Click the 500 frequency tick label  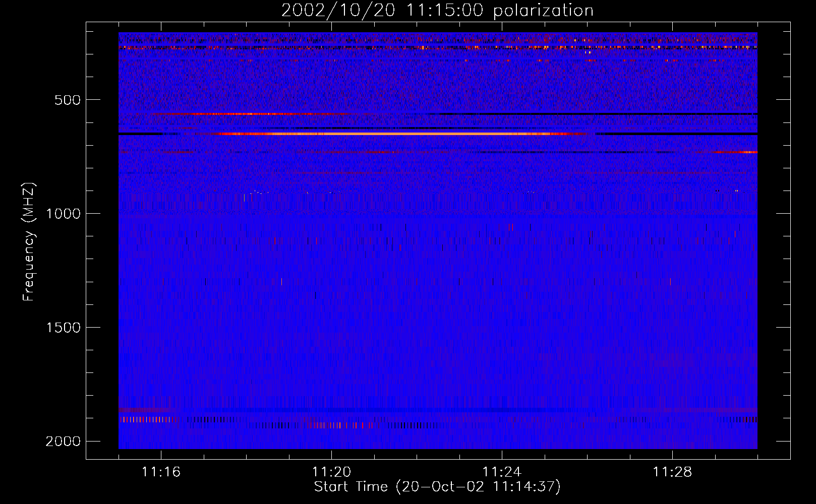point(68,100)
